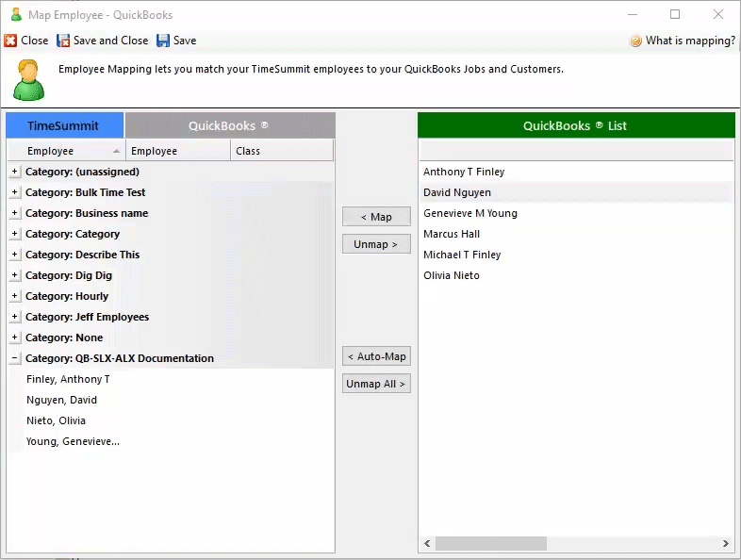Collapse the QB-SLX-ALX Documentation category

[14, 358]
